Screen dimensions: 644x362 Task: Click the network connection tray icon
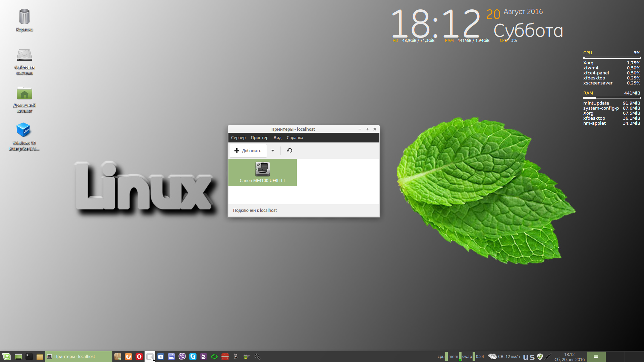[548, 357]
